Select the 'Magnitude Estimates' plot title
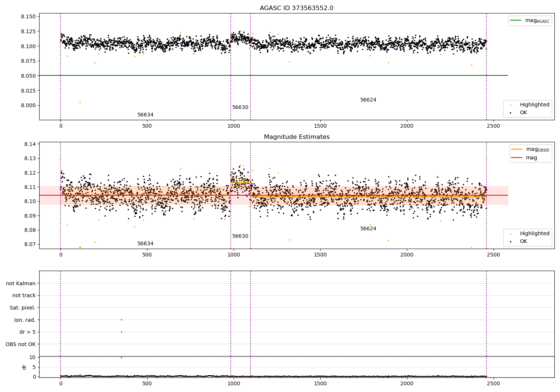The image size is (560, 392). tap(296, 137)
